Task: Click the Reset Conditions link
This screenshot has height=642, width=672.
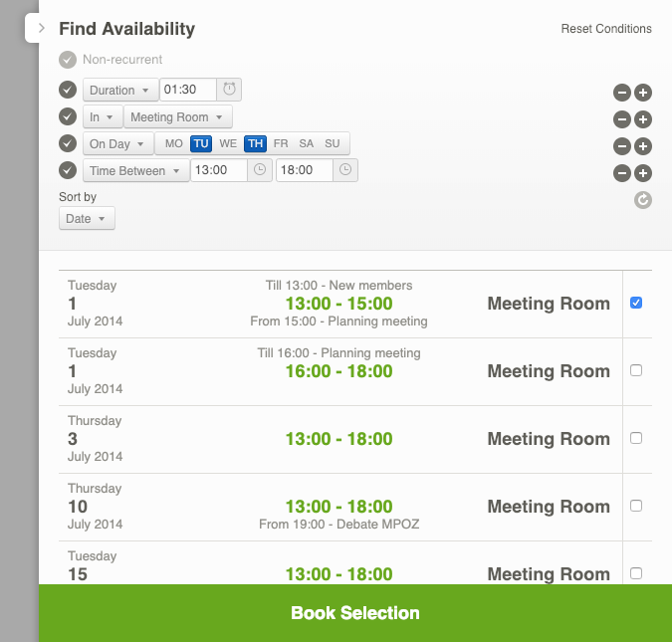Action: [x=606, y=29]
